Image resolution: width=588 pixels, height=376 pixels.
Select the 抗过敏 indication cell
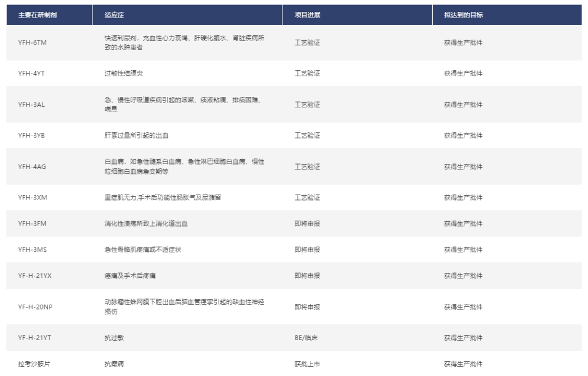tap(114, 338)
